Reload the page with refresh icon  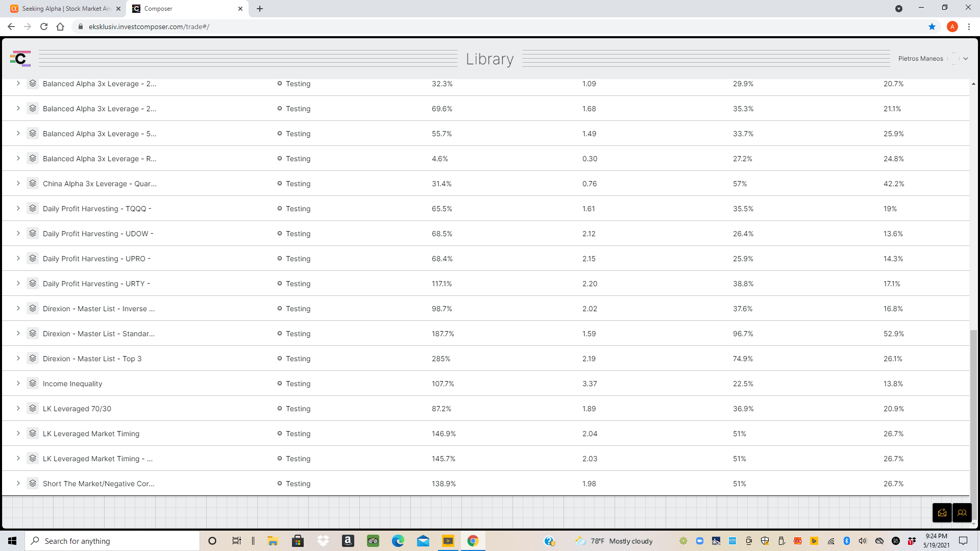tap(44, 27)
